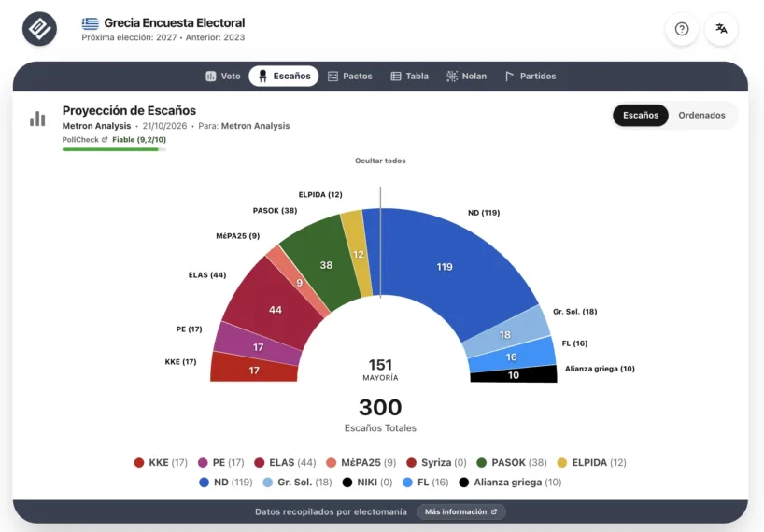The width and height of the screenshot is (764, 532).
Task: Toggle Gr. Sol. (18) in the legend
Action: (x=297, y=483)
